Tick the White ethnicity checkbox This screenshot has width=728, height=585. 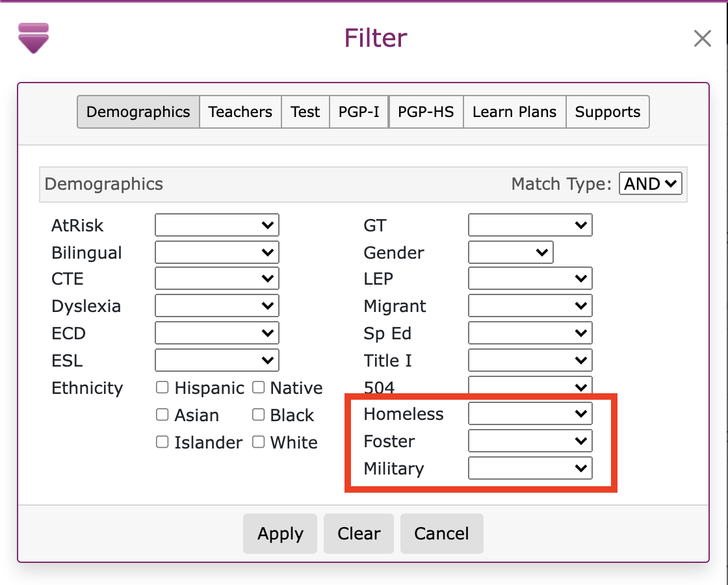click(259, 443)
